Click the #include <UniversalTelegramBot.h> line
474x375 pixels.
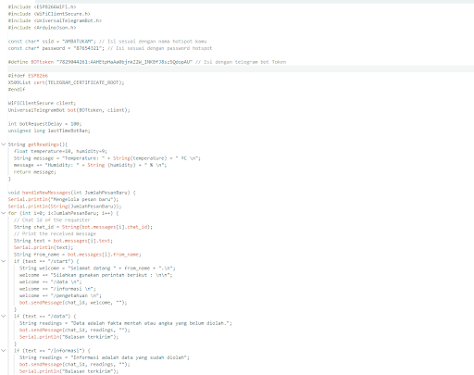click(x=55, y=21)
